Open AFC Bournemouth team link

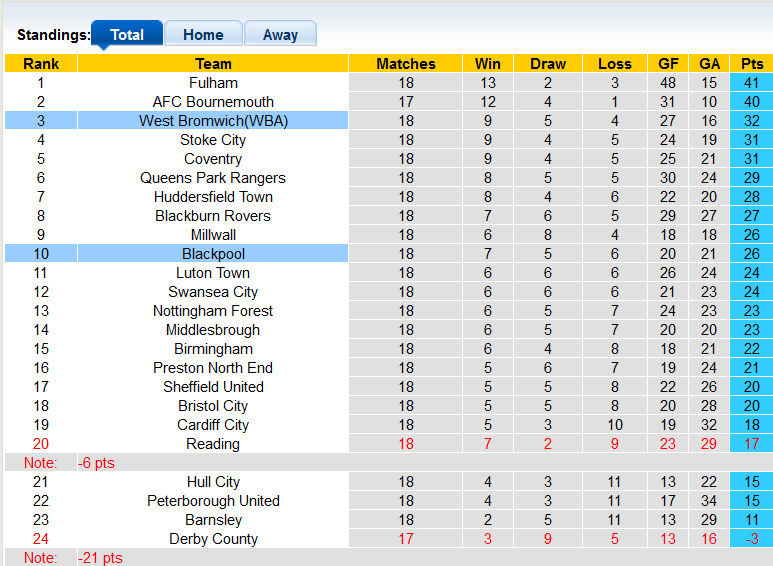pos(213,102)
